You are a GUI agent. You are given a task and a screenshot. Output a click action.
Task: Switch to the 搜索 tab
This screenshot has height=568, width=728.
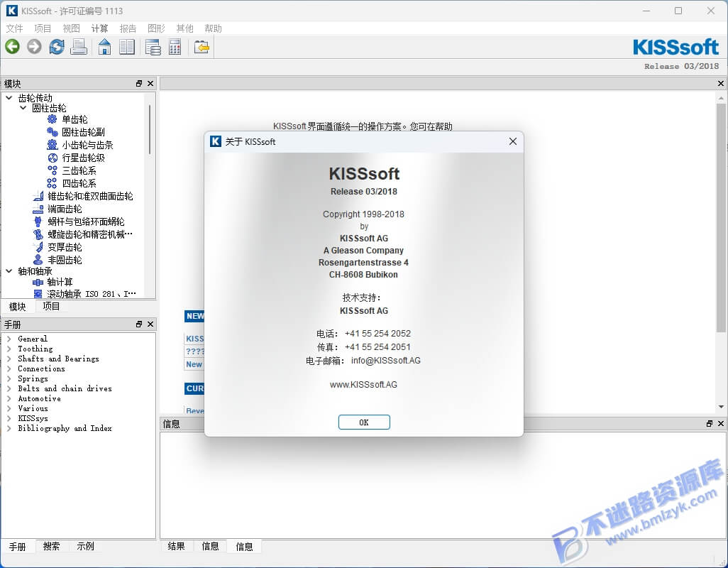51,546
